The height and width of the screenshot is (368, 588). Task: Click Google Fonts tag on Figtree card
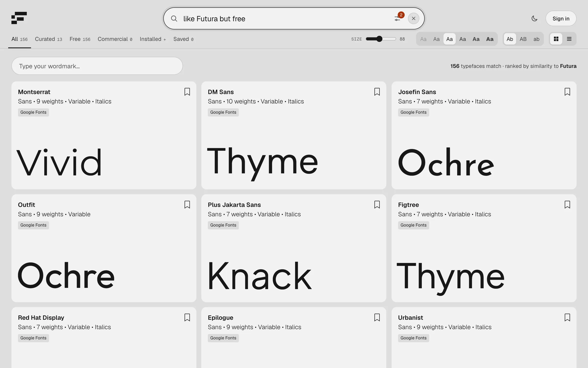(414, 225)
